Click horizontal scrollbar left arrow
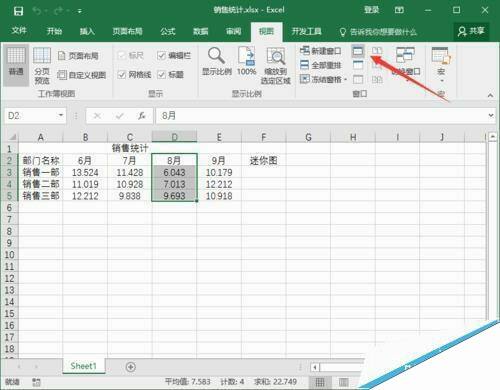The width and height of the screenshot is (500, 390). 315,367
